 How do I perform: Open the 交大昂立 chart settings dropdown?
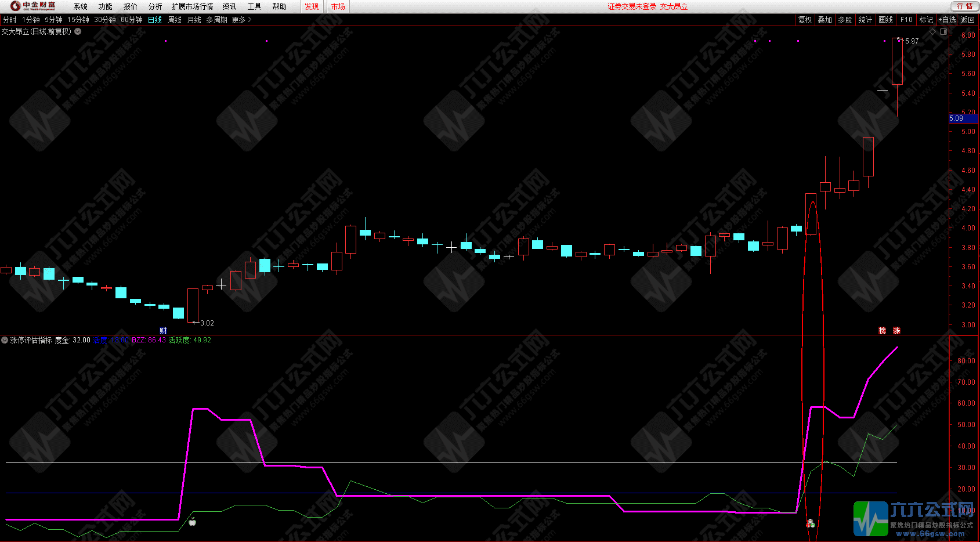(x=78, y=32)
